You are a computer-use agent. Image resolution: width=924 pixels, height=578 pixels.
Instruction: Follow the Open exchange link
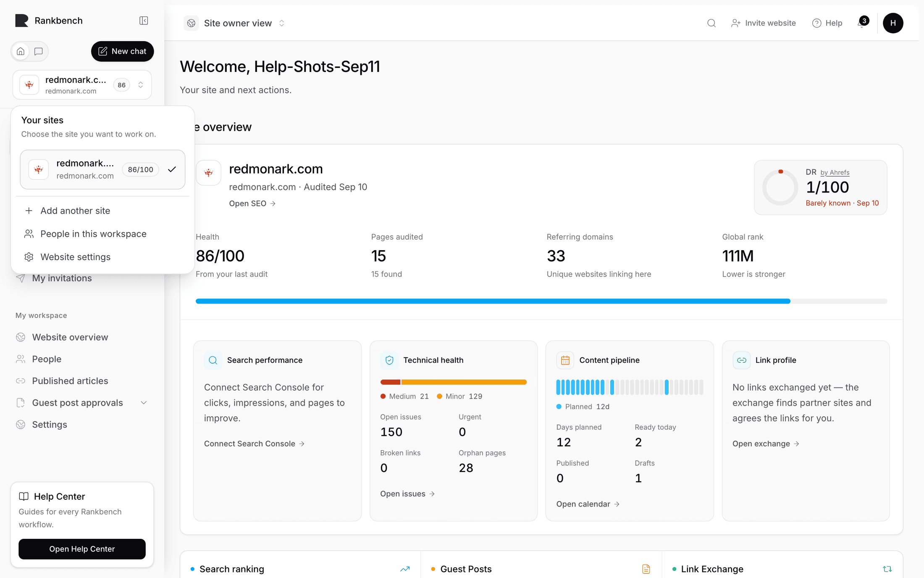coord(766,443)
